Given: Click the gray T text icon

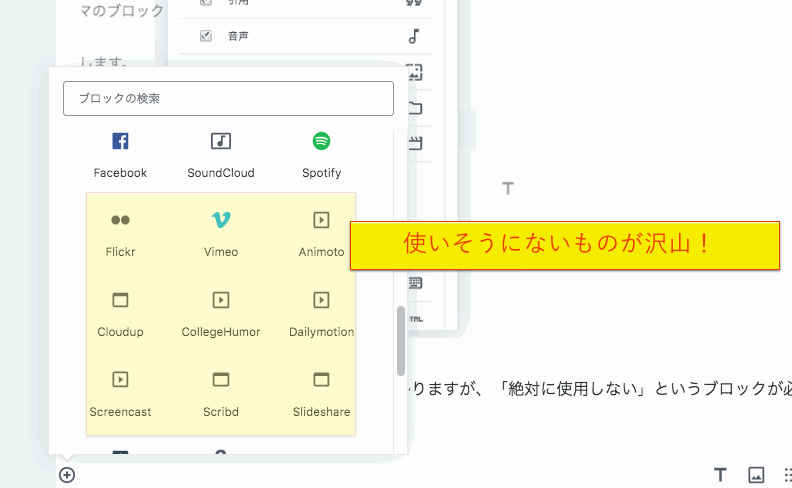Looking at the screenshot, I should pyautogui.click(x=508, y=188).
